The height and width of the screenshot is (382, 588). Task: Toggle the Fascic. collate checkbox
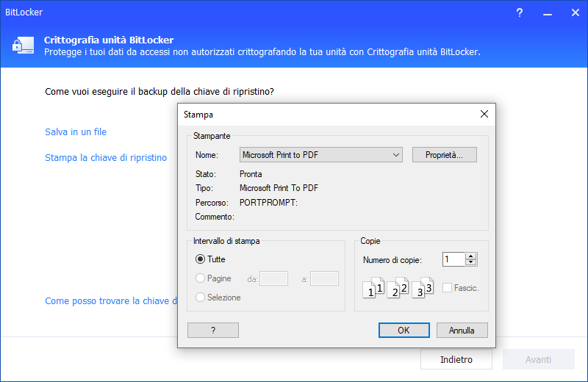click(x=447, y=288)
